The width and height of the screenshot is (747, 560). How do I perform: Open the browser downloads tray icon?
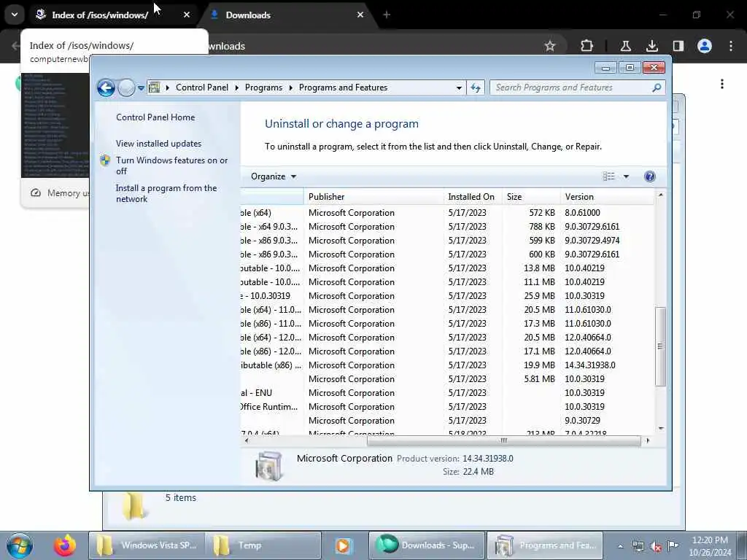click(x=651, y=46)
